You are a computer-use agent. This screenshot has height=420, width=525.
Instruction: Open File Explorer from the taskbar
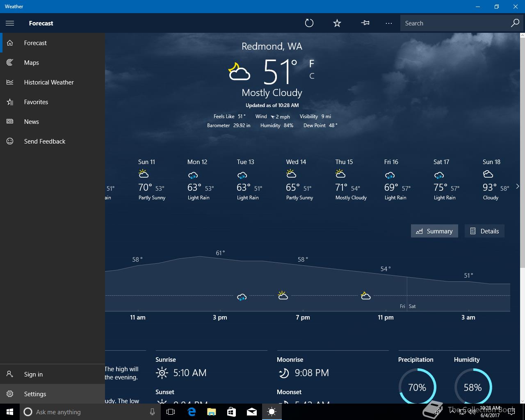click(211, 412)
